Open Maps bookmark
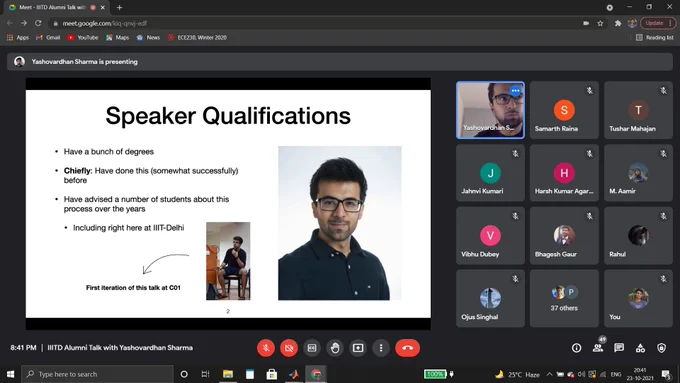680x383 pixels. tap(118, 38)
